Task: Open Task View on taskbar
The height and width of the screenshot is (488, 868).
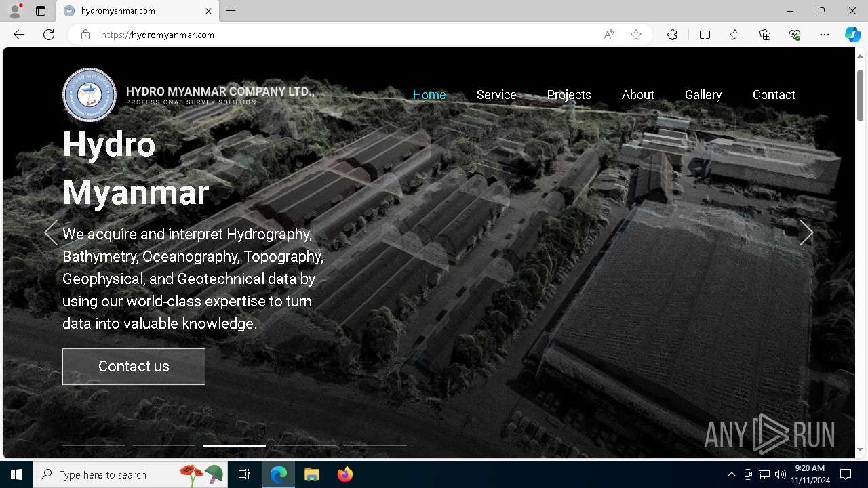Action: (244, 474)
